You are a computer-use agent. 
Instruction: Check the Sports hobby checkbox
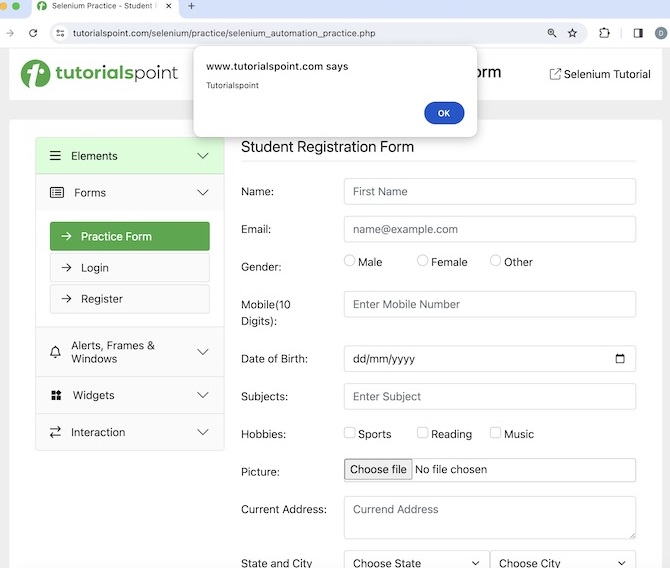click(350, 433)
